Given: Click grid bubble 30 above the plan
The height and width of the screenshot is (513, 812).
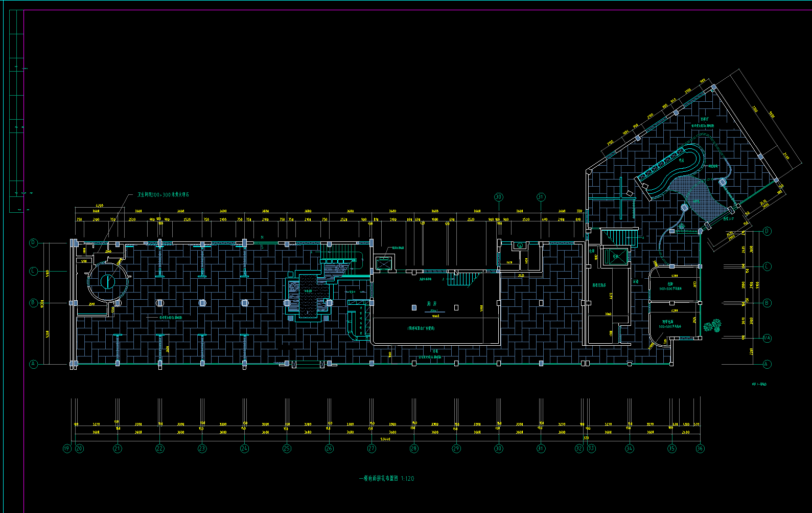Looking at the screenshot, I should click(498, 197).
